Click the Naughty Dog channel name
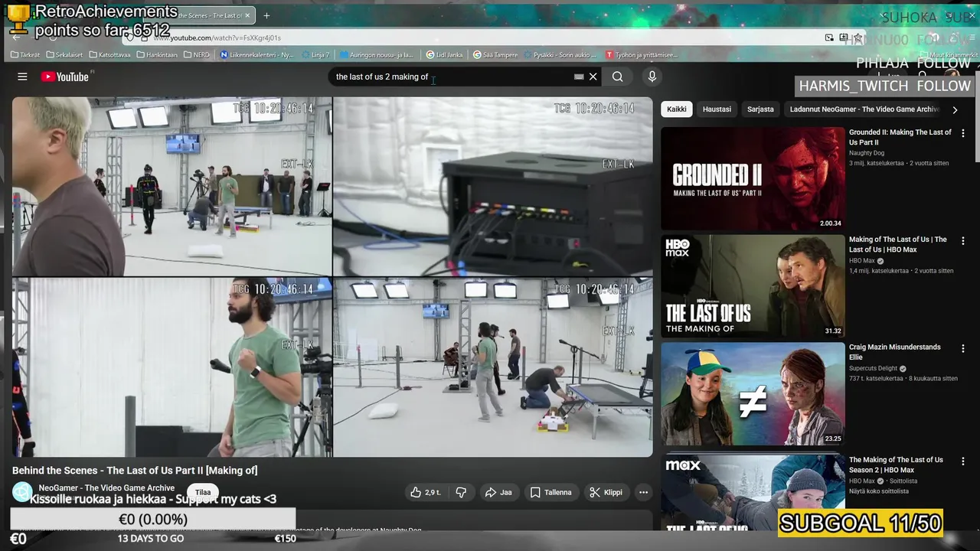Image resolution: width=980 pixels, height=551 pixels. pos(867,153)
